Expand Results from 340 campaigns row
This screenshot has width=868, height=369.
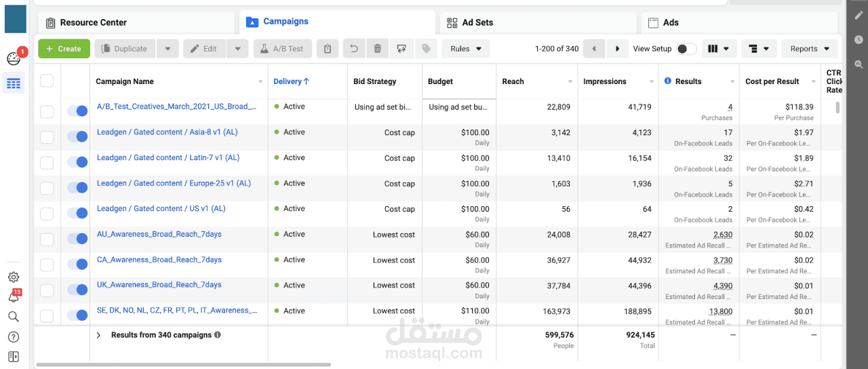[98, 335]
